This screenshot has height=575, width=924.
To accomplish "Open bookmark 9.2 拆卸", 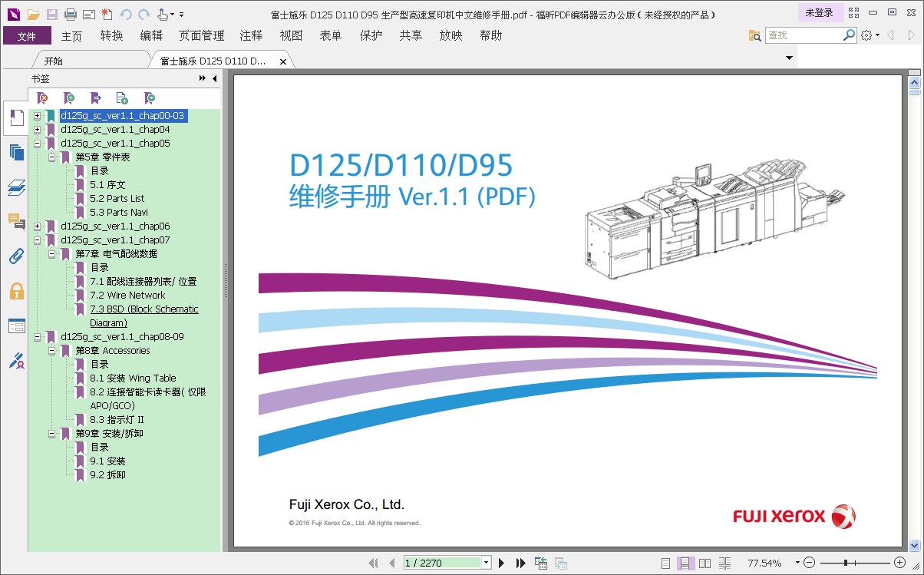I will (x=107, y=475).
